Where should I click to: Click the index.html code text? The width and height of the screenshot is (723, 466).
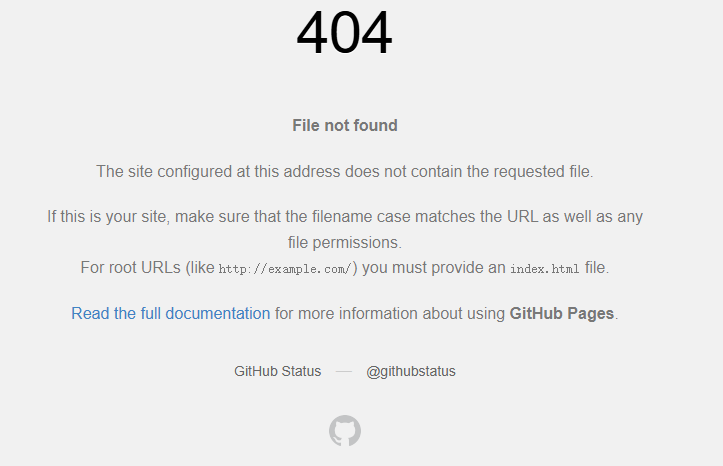tap(545, 269)
